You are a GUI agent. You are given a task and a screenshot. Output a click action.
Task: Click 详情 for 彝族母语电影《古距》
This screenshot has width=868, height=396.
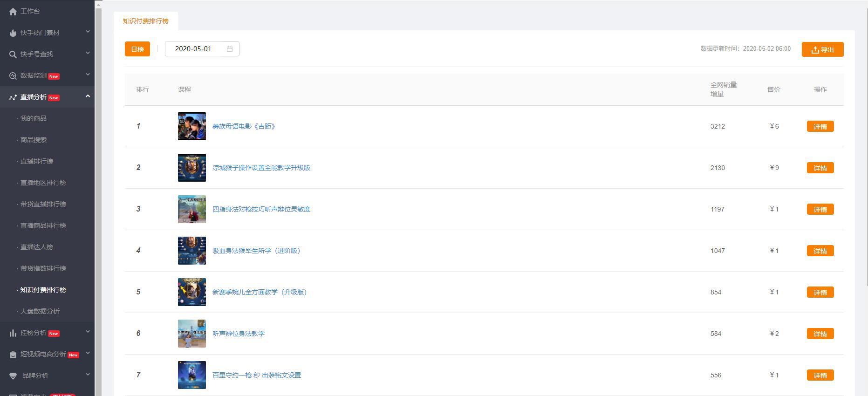coord(820,126)
